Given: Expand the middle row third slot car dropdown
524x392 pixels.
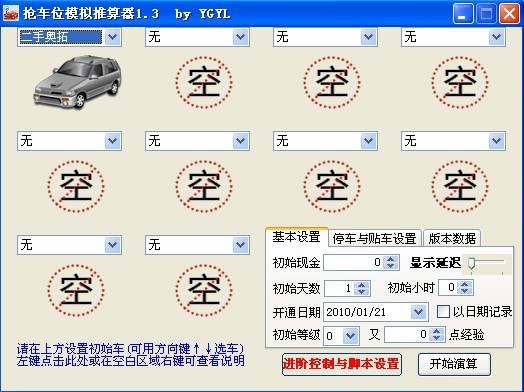Looking at the screenshot, I should click(368, 141).
